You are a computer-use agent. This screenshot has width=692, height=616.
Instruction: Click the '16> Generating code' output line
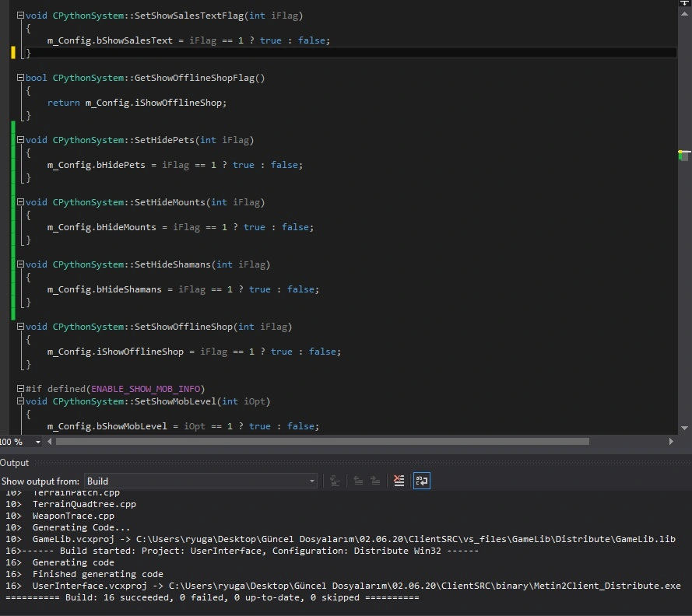point(60,562)
